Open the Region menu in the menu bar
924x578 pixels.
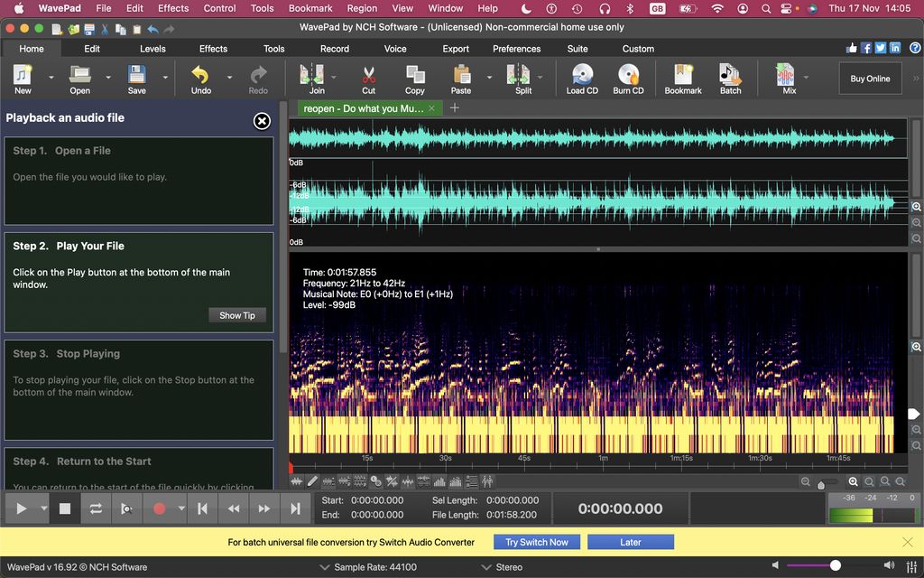pos(362,8)
